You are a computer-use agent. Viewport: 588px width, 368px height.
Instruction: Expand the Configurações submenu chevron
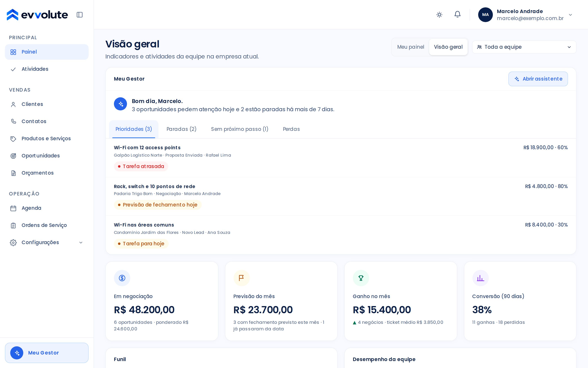[81, 243]
